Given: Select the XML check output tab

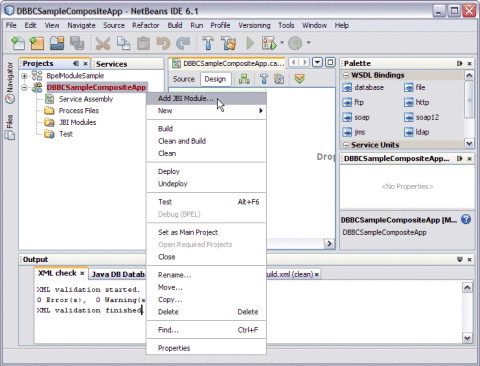Looking at the screenshot, I should point(61,274).
